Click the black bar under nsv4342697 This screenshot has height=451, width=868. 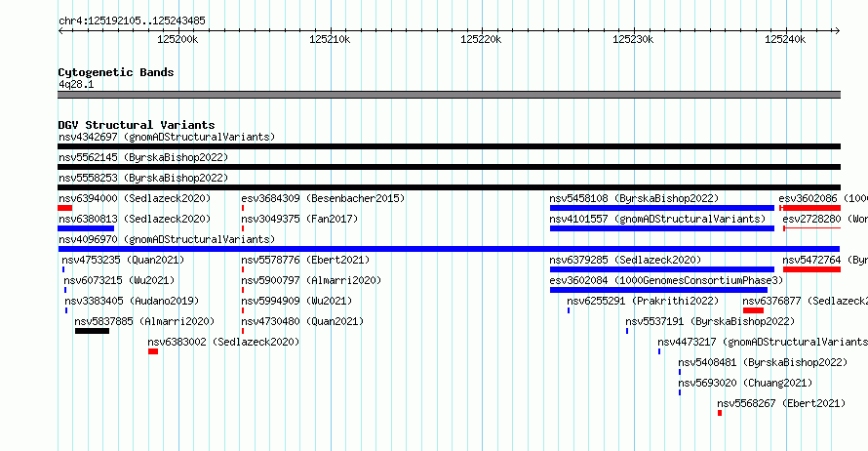[449, 146]
